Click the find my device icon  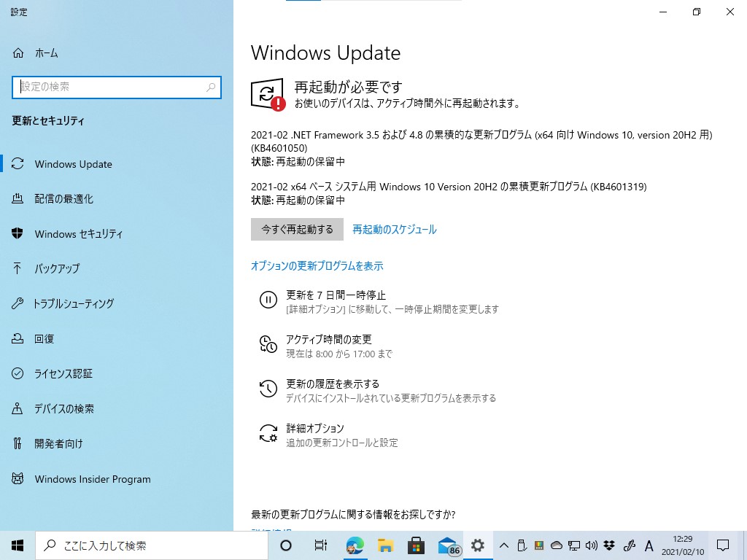tap(18, 408)
